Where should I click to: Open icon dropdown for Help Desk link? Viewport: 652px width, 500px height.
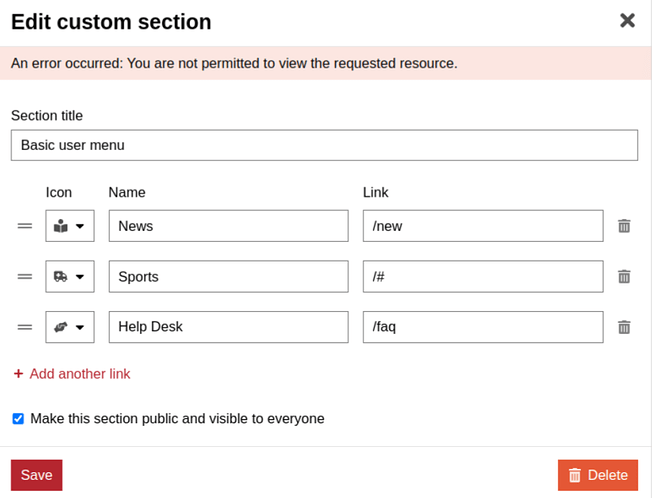click(x=70, y=327)
